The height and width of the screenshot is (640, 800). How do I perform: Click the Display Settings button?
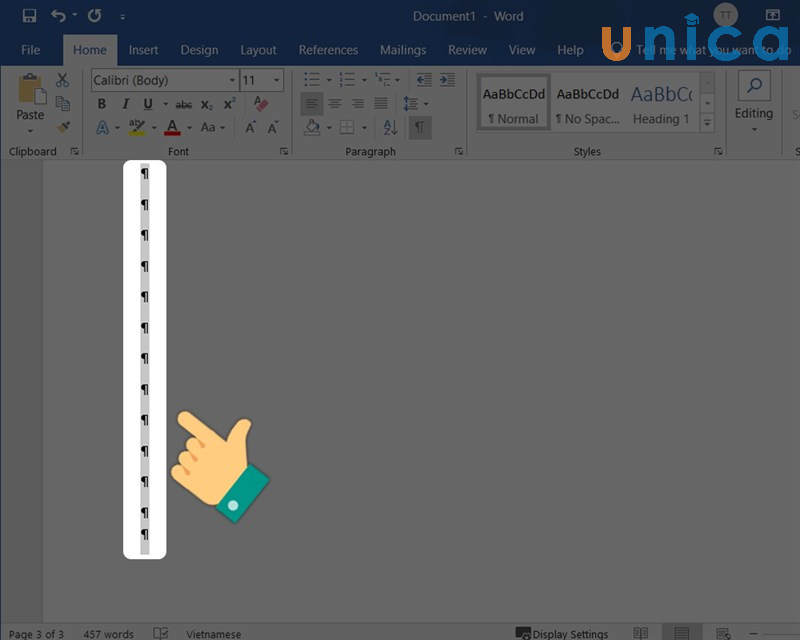tap(562, 634)
